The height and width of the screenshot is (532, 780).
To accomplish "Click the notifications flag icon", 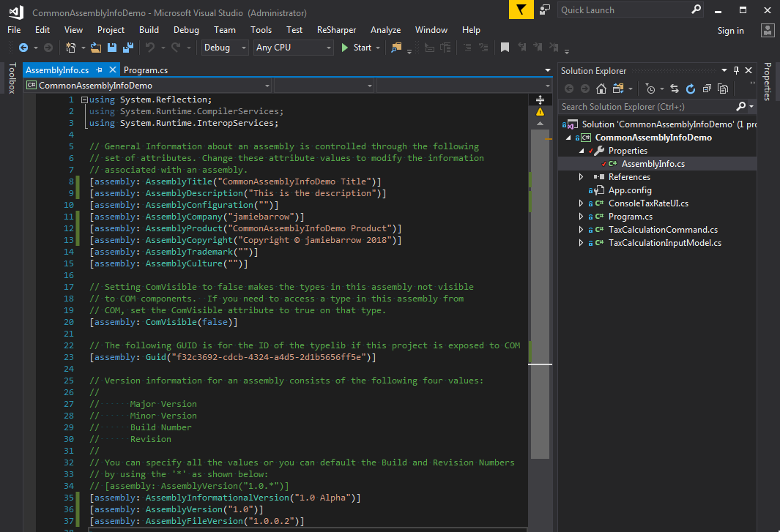I will 521,10.
